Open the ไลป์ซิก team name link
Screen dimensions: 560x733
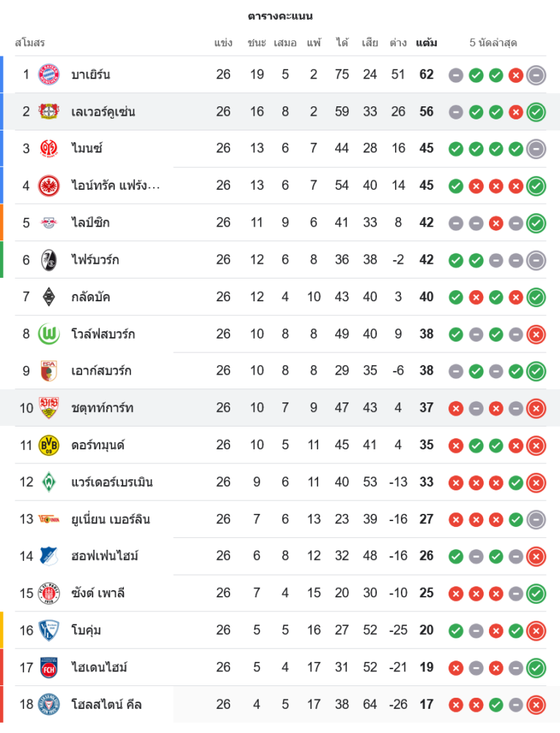tap(90, 223)
